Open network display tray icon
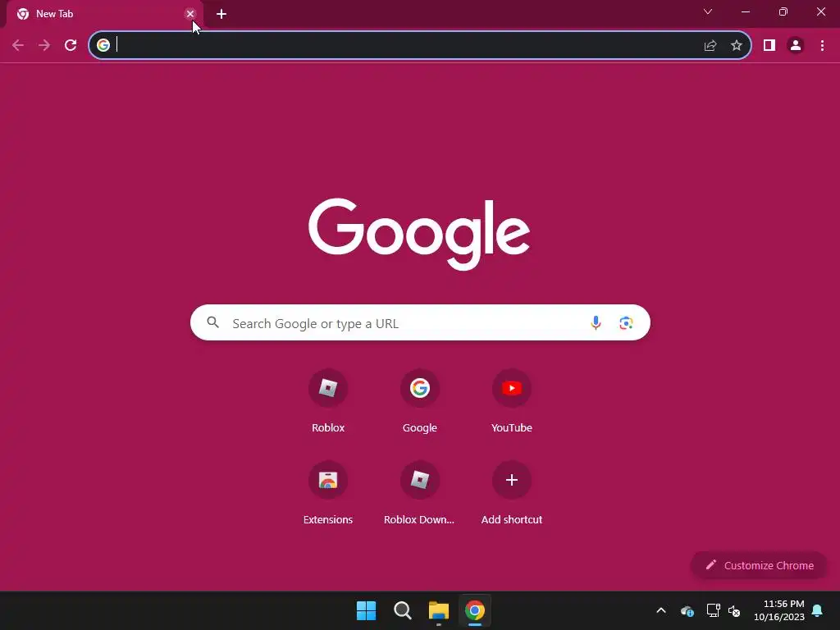 point(713,610)
